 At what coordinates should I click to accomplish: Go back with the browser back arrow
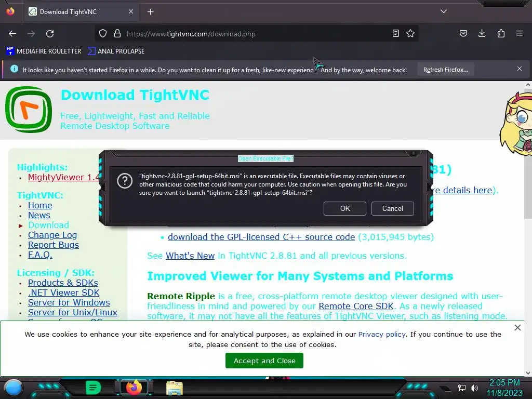[x=12, y=34]
